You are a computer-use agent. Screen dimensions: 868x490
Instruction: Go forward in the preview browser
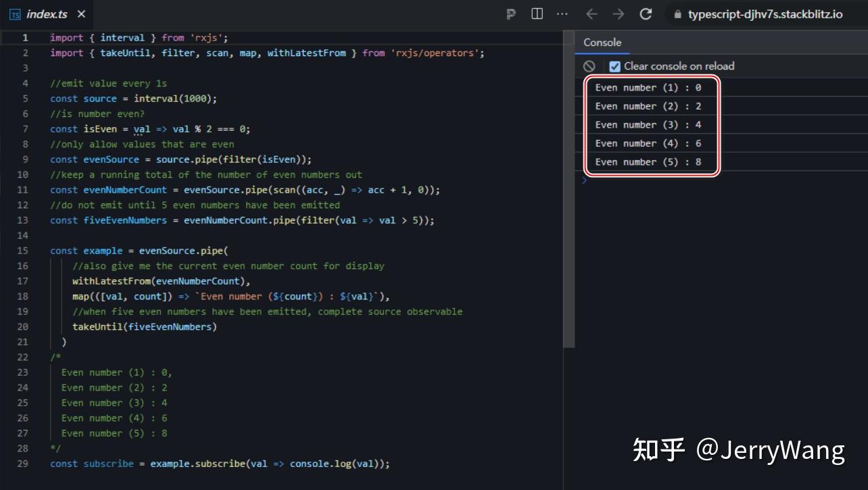pos(619,14)
